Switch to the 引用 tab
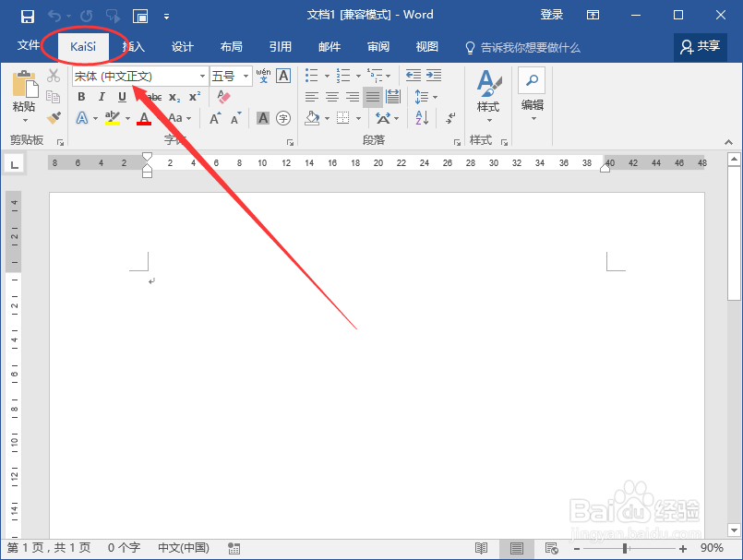This screenshot has height=560, width=743. tap(280, 47)
